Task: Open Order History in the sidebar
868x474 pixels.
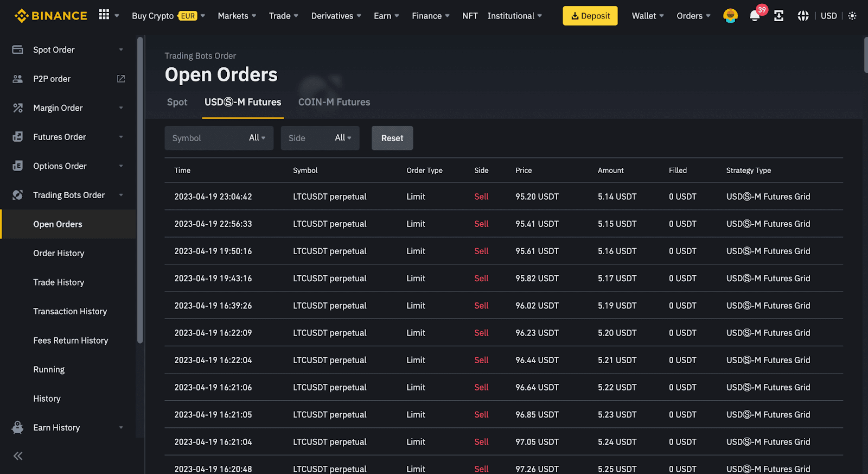Action: coord(59,253)
